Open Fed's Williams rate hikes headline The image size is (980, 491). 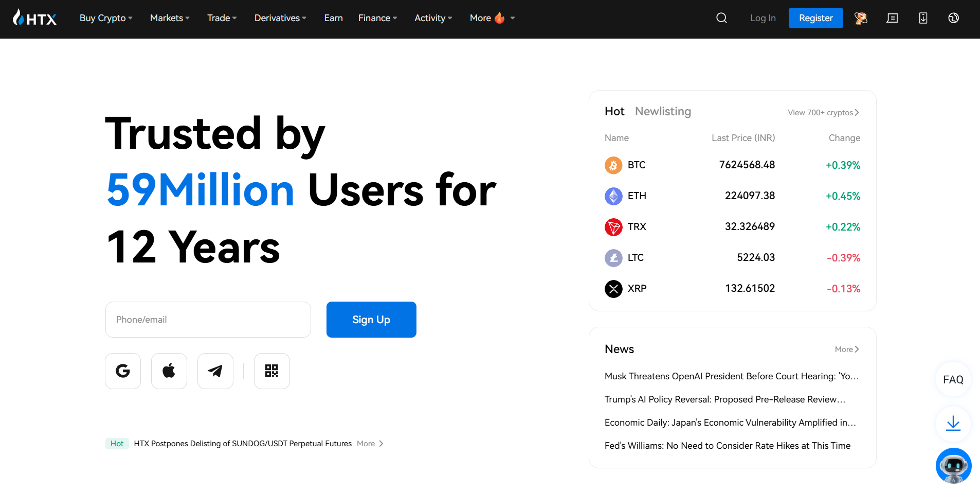(728, 446)
